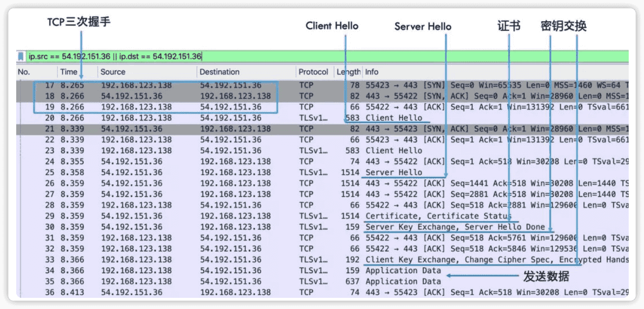
Task: Select packet 22 at time 8.339
Action: (322, 140)
